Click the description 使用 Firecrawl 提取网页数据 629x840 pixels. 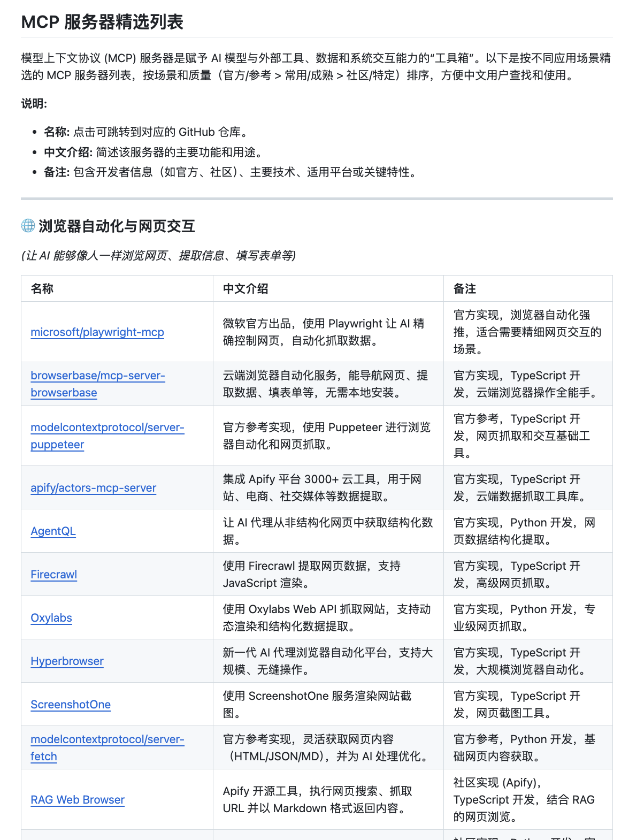[312, 575]
